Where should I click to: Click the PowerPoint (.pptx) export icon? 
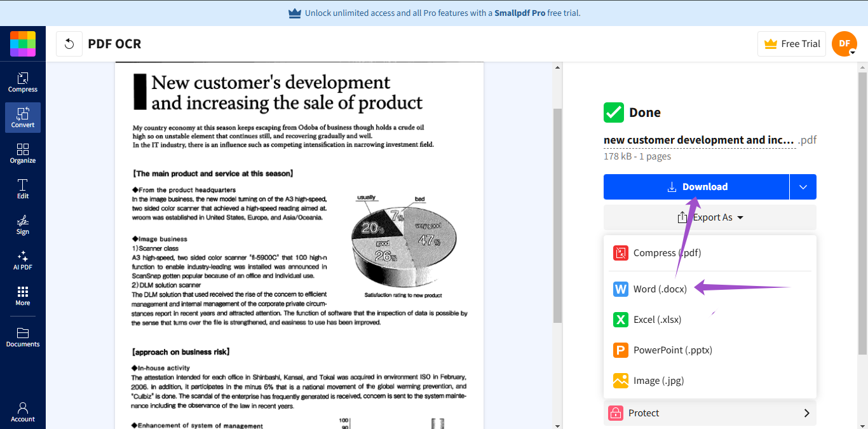tap(621, 350)
